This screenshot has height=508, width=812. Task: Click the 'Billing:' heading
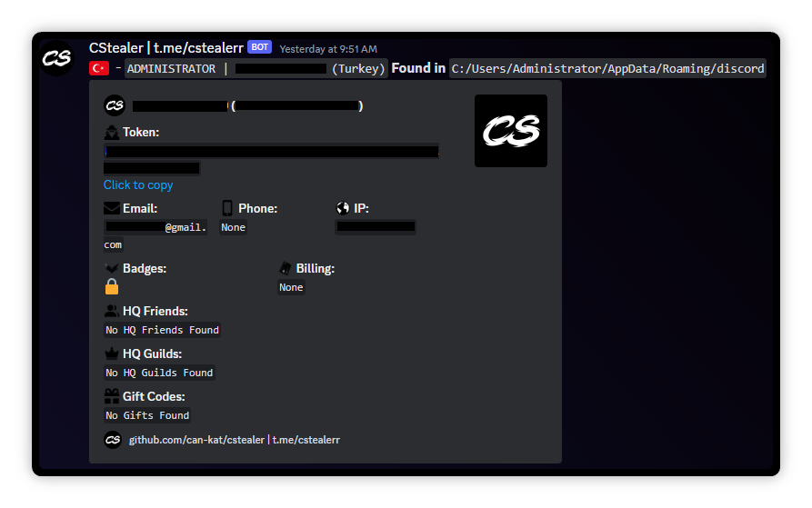coord(316,268)
